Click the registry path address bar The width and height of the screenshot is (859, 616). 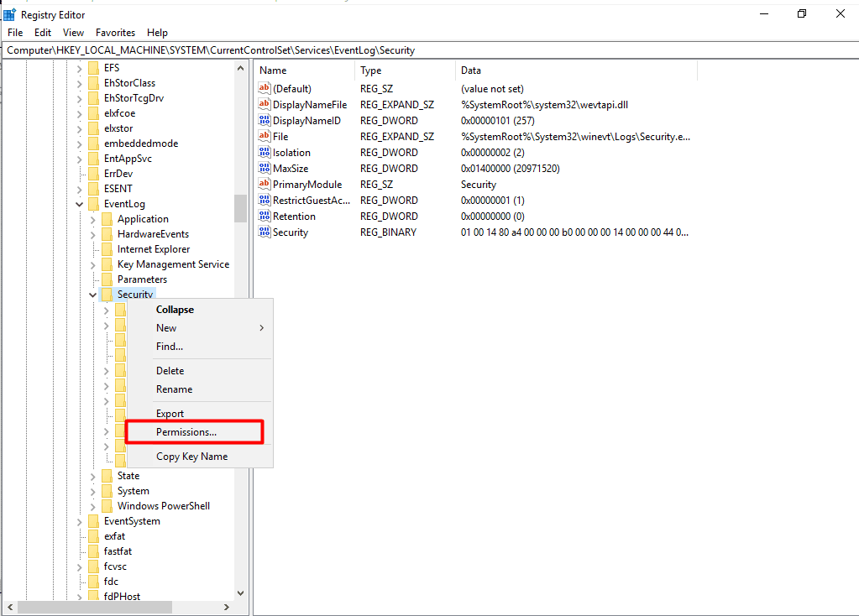click(x=430, y=50)
